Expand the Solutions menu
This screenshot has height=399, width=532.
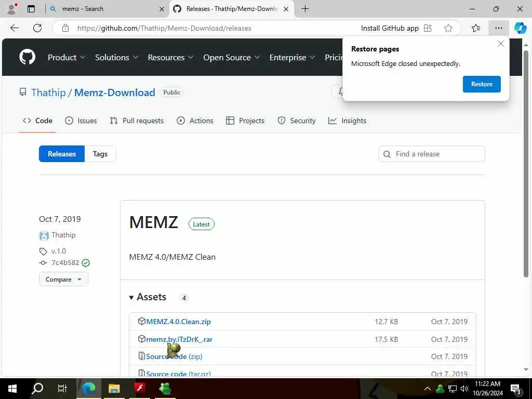point(116,57)
